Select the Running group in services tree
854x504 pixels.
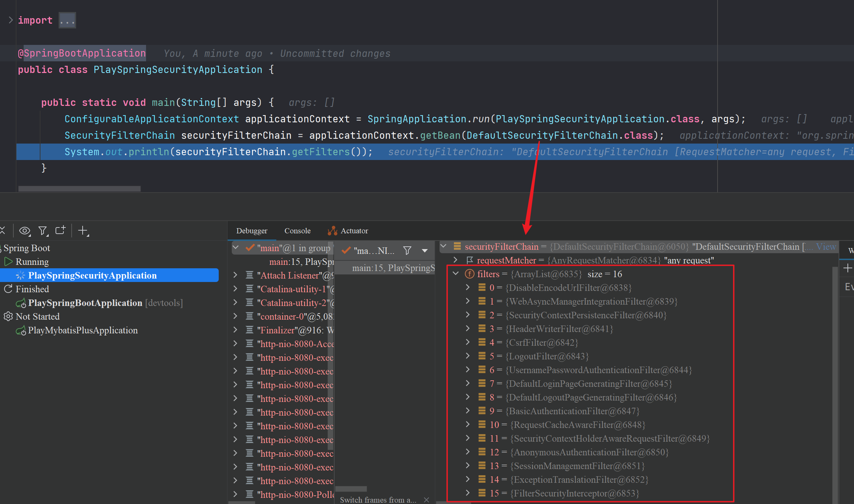(x=32, y=262)
